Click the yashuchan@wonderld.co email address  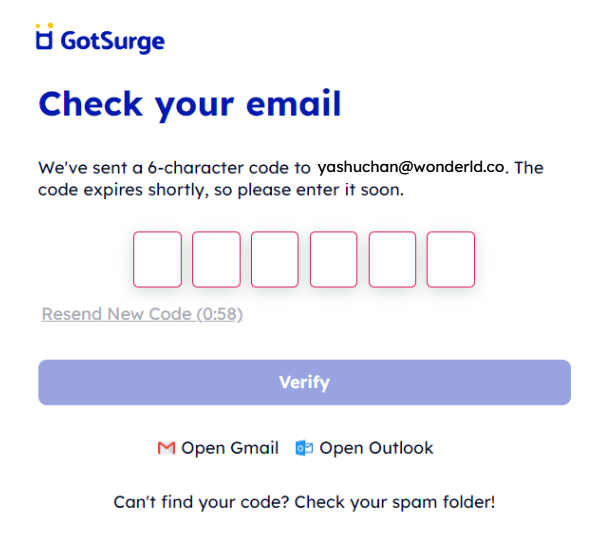(x=411, y=167)
